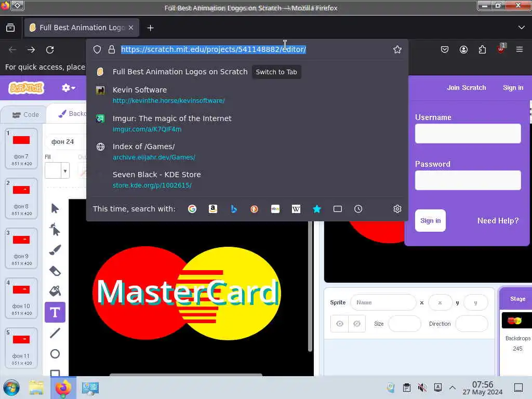The height and width of the screenshot is (399, 532).
Task: Open Index of /Games/ suggestion
Action: pos(247,152)
